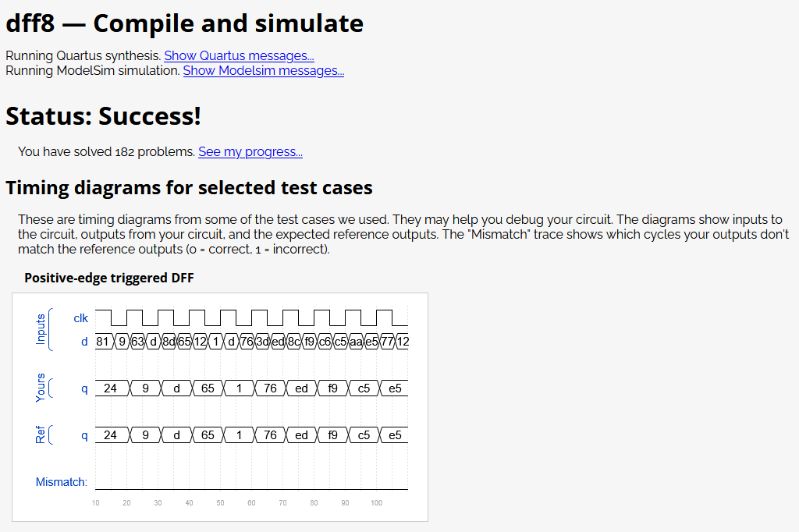Click value 81 in d input waveform
Viewport: 799px width, 532px height.
point(102,342)
